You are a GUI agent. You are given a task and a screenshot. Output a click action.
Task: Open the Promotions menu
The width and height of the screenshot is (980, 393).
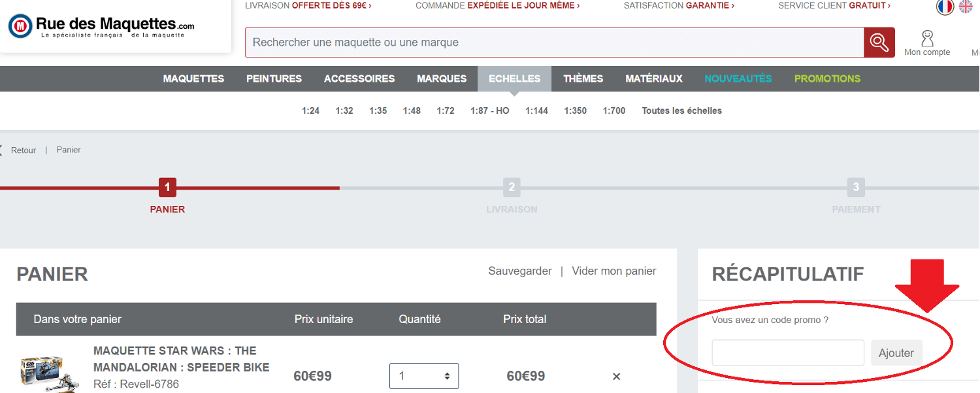coord(828,78)
